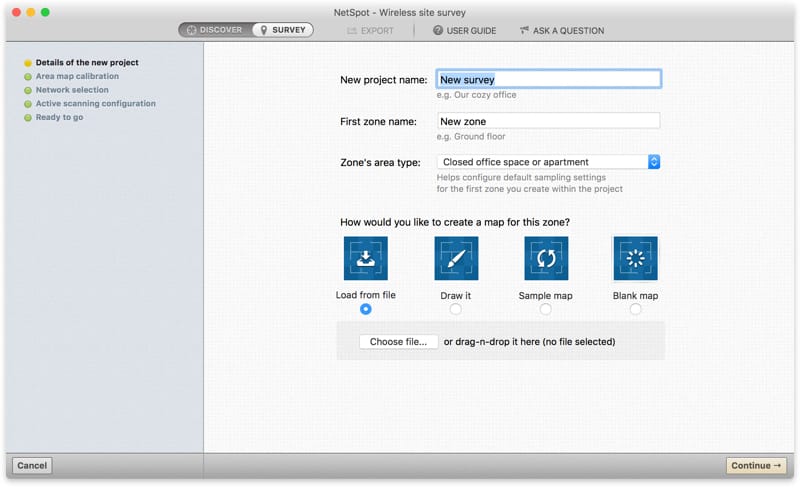Click the 'New project name:' label
The height and width of the screenshot is (488, 800).
(x=384, y=80)
